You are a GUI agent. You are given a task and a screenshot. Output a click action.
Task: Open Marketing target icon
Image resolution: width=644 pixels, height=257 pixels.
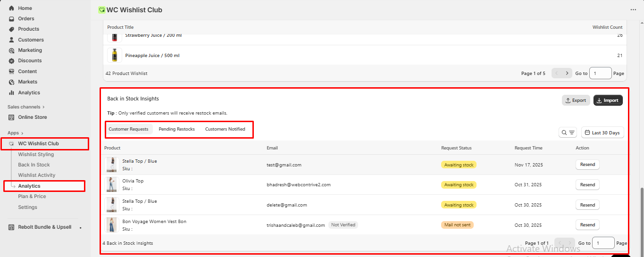11,50
